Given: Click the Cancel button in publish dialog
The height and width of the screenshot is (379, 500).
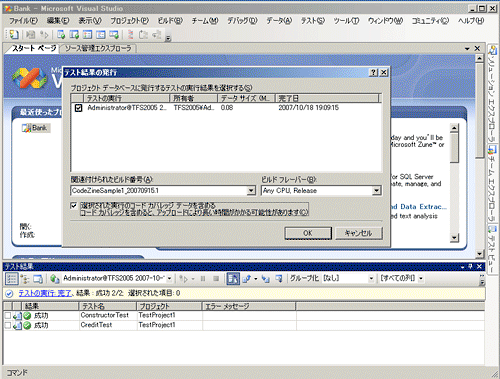Looking at the screenshot, I should (358, 233).
